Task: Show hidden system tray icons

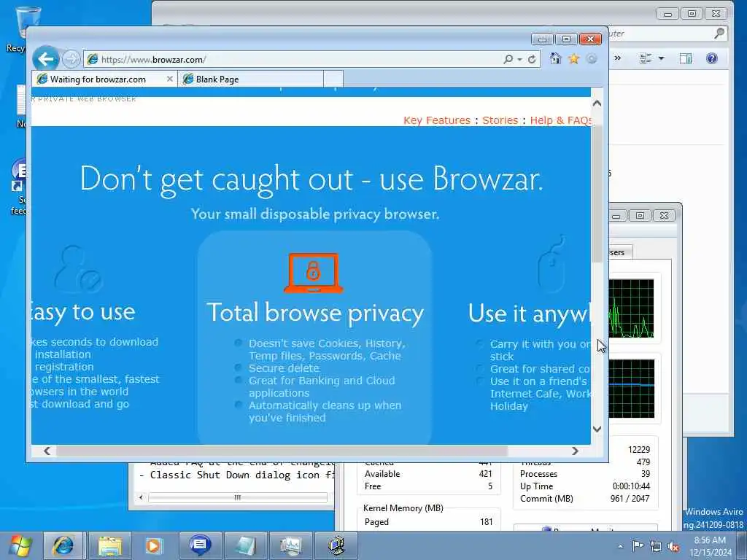Action: (620, 546)
